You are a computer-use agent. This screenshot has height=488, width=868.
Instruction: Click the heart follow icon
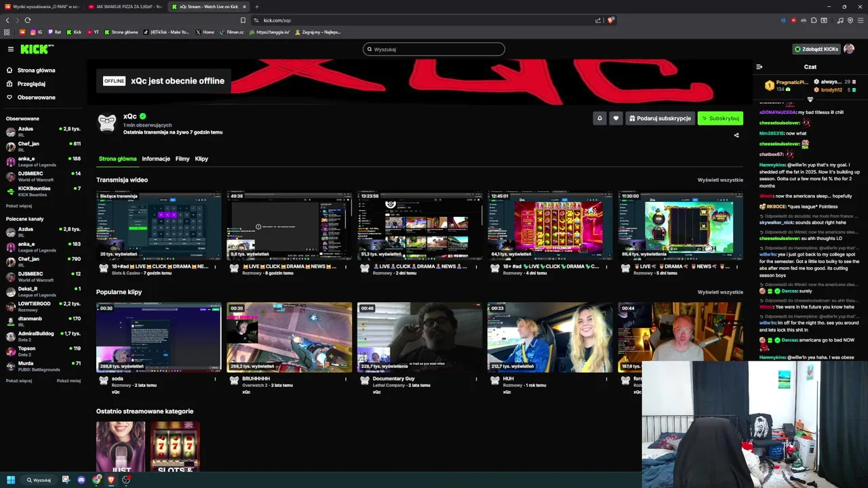click(x=616, y=118)
